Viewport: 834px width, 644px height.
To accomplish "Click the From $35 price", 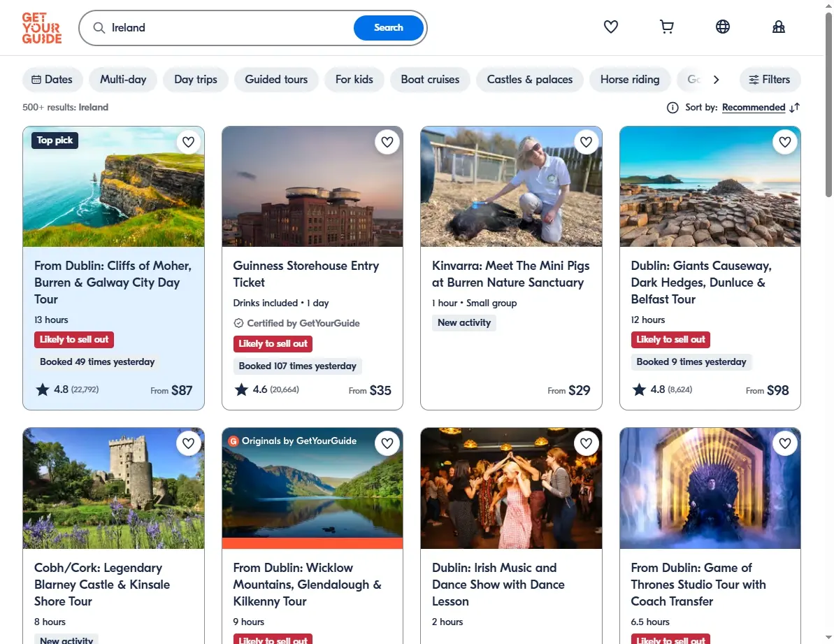I will tap(370, 390).
